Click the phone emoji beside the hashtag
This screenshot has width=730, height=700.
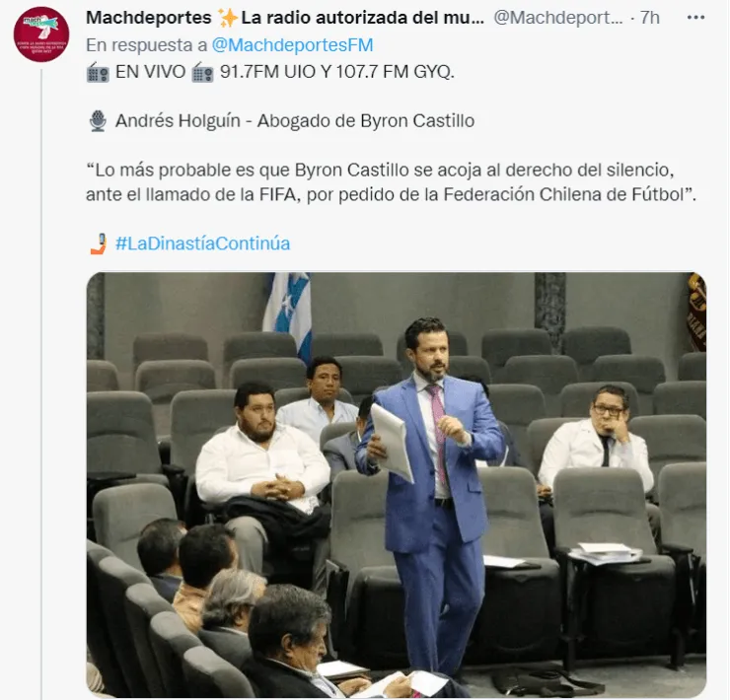coord(99,244)
